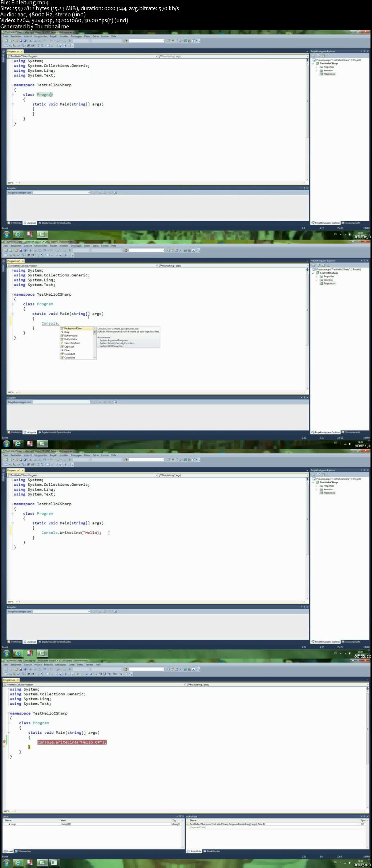The width and height of the screenshot is (372, 868).
Task: Open Internet Explorer taskbar icon in 00:01:30 frame
Action: pyautogui.click(x=18, y=444)
